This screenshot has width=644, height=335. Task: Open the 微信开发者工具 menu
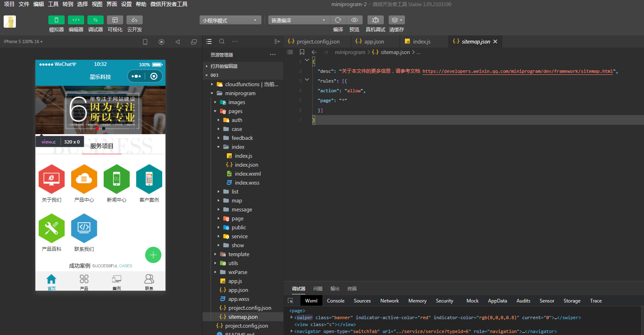point(169,4)
